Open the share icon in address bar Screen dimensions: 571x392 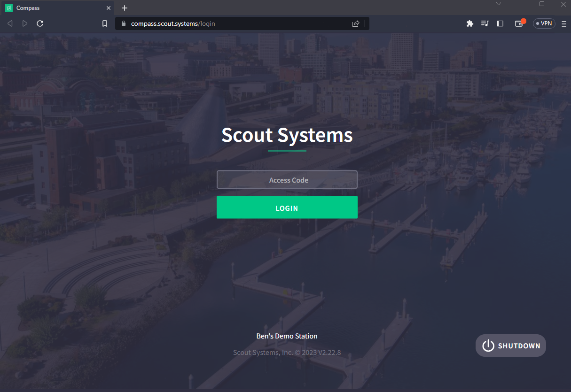tap(356, 23)
